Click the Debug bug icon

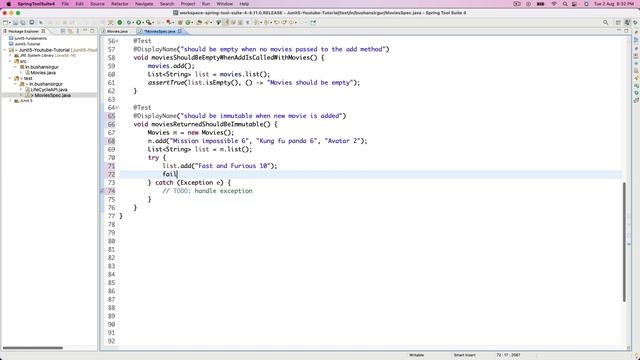coord(129,22)
